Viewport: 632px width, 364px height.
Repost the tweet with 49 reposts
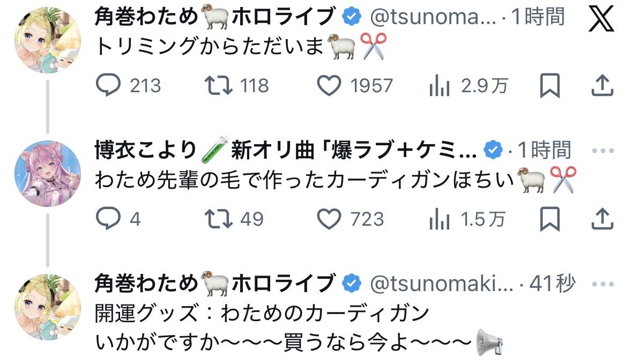click(219, 219)
